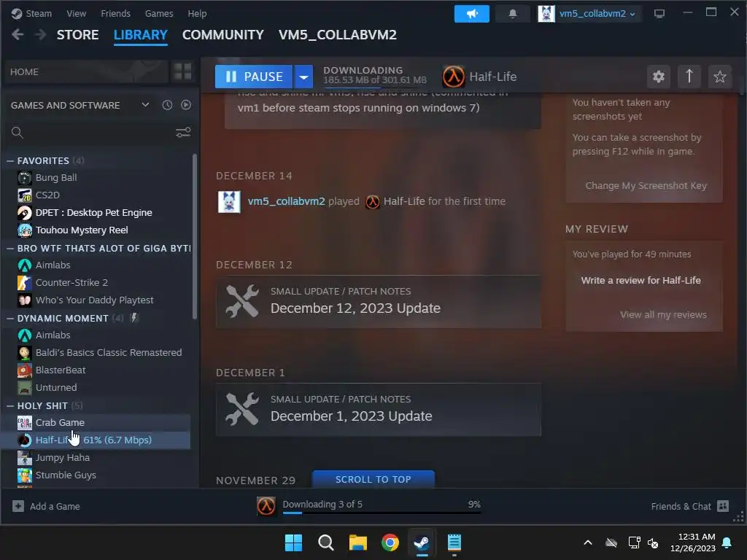Image resolution: width=747 pixels, height=560 pixels.
Task: Open Friends & Chat panel
Action: click(689, 506)
